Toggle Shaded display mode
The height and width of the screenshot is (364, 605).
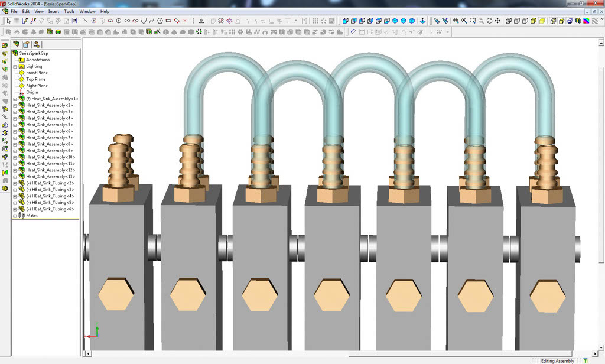(541, 21)
